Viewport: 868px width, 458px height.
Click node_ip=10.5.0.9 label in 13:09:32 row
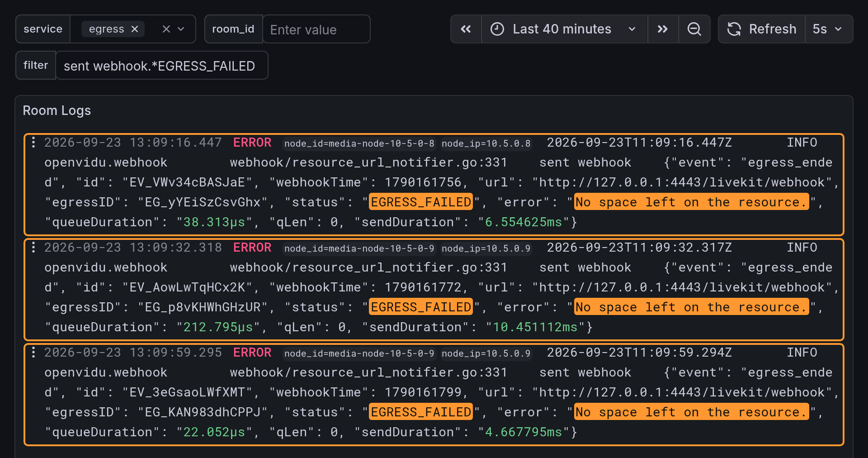pyautogui.click(x=486, y=248)
